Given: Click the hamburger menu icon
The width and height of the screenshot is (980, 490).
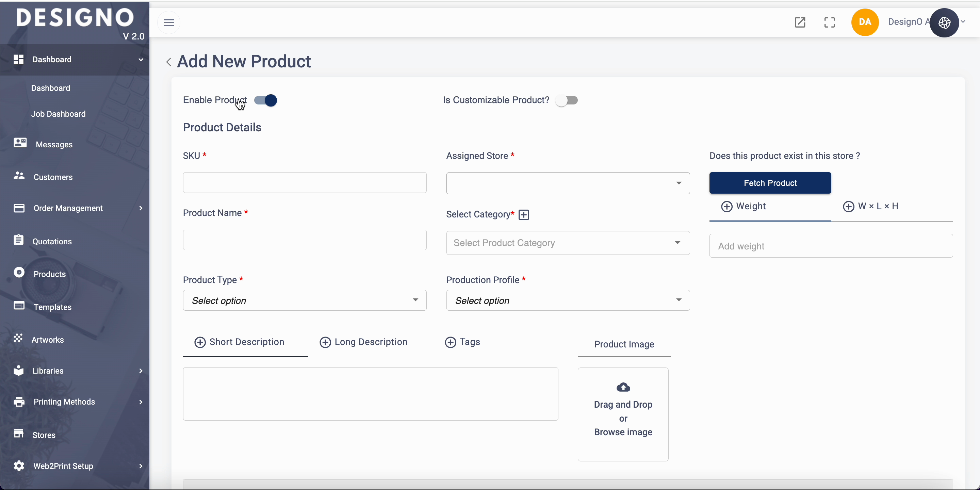Looking at the screenshot, I should [168, 22].
